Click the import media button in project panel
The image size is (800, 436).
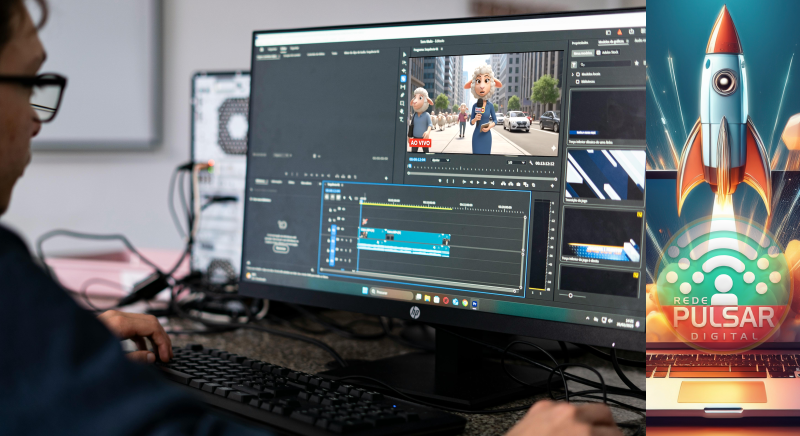280,248
